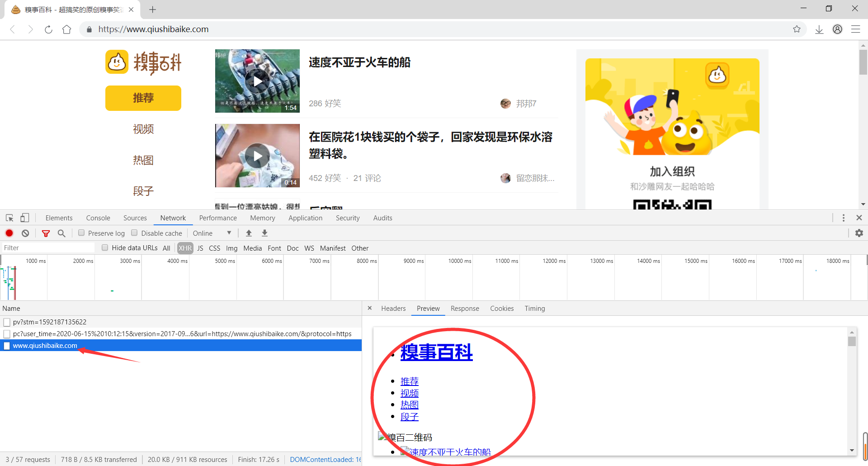Click 热图 link in Preview pane

[410, 405]
